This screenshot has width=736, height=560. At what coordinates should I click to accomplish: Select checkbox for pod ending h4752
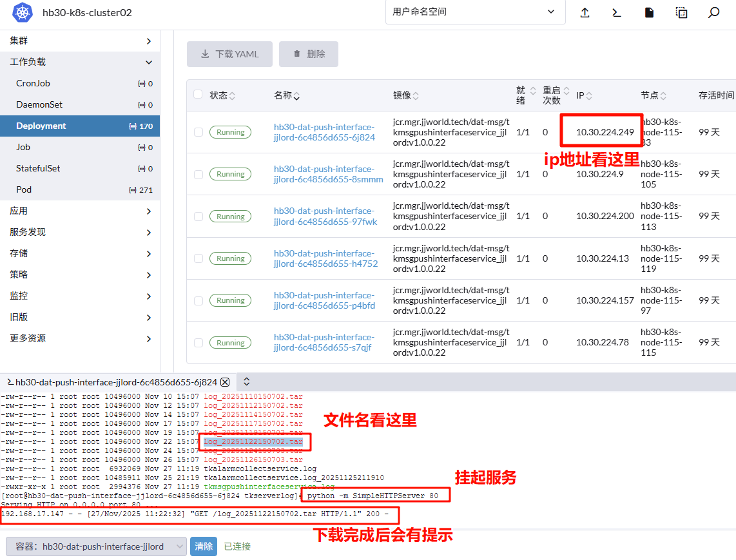[x=198, y=258]
